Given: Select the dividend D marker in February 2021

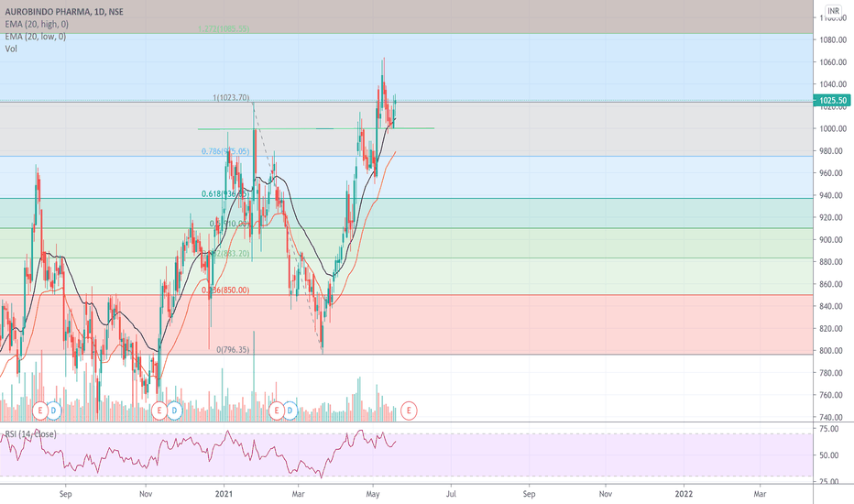Looking at the screenshot, I should [x=290, y=411].
